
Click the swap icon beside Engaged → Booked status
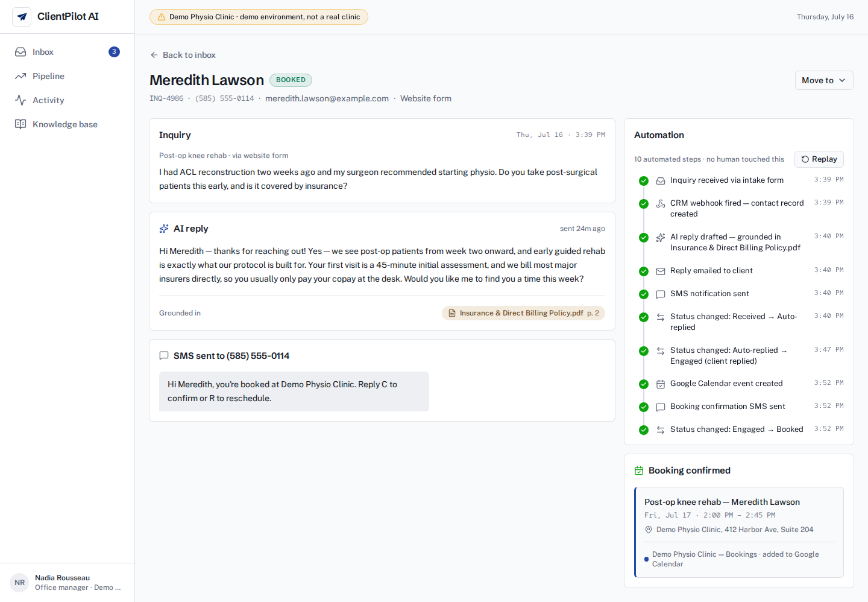pyautogui.click(x=661, y=429)
